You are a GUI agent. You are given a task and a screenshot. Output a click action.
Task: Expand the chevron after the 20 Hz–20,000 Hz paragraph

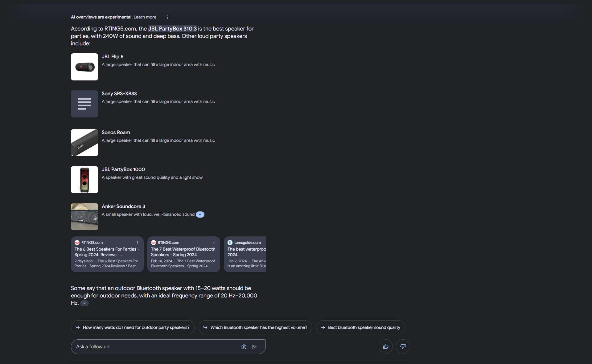coord(84,303)
